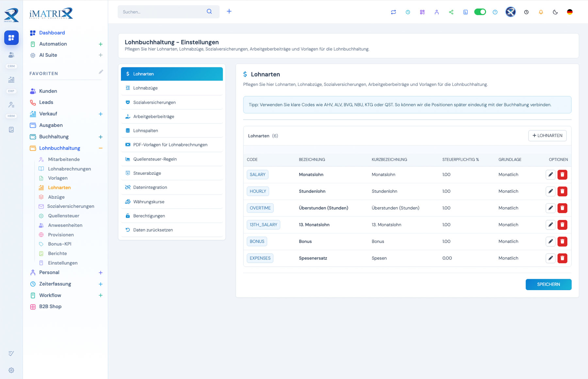Expand the Zeiterfassung submenu

click(x=101, y=284)
